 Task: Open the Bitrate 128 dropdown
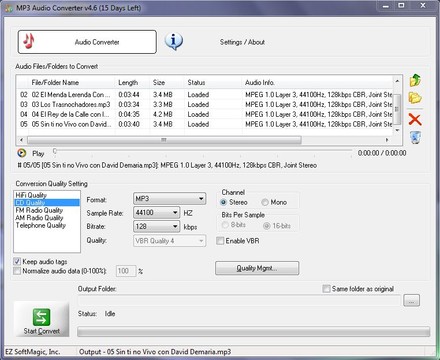157,227
